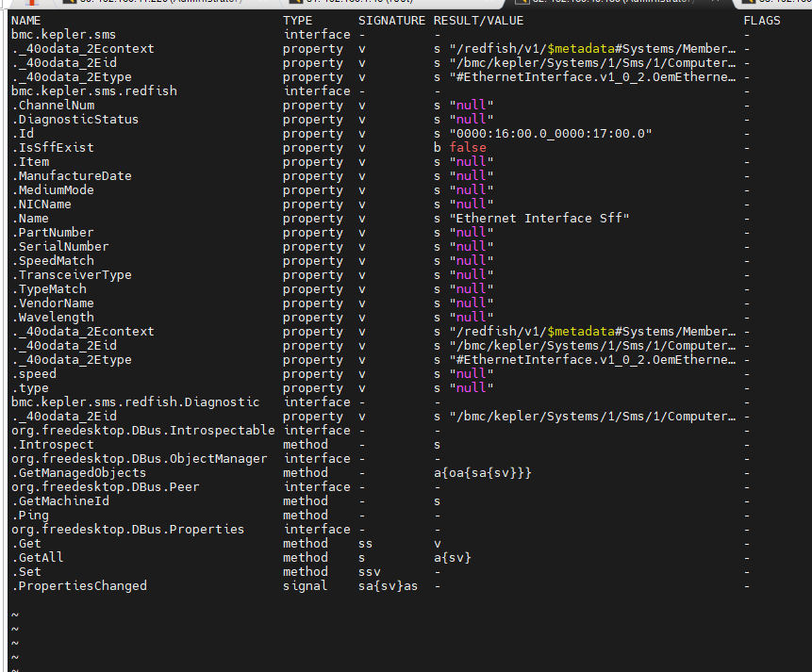The image size is (812, 672).
Task: Click the .SpeedMatch property name
Action: tap(53, 261)
